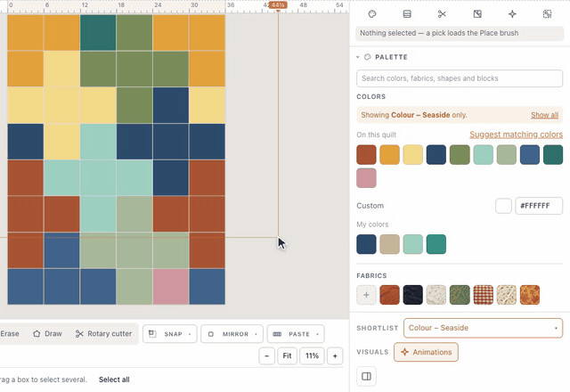Open the fabric layers tab icon
The height and width of the screenshot is (392, 570).
pos(407,14)
